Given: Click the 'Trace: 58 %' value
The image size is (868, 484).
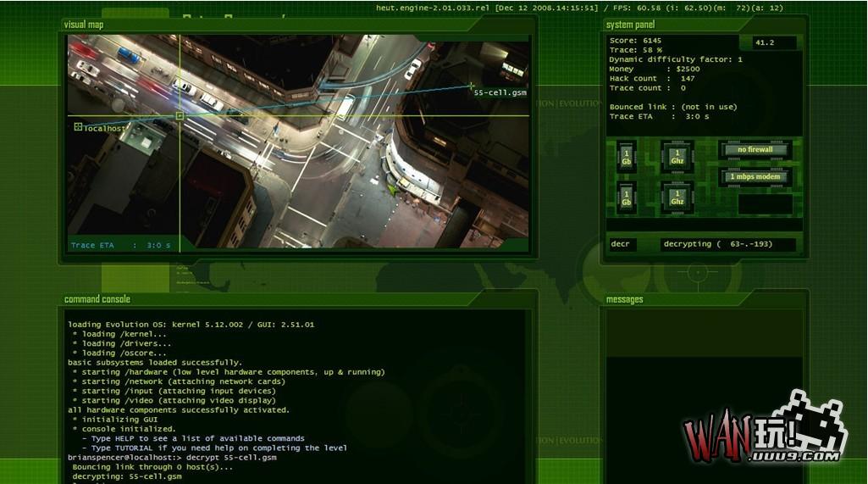Looking at the screenshot, I should coord(636,50).
